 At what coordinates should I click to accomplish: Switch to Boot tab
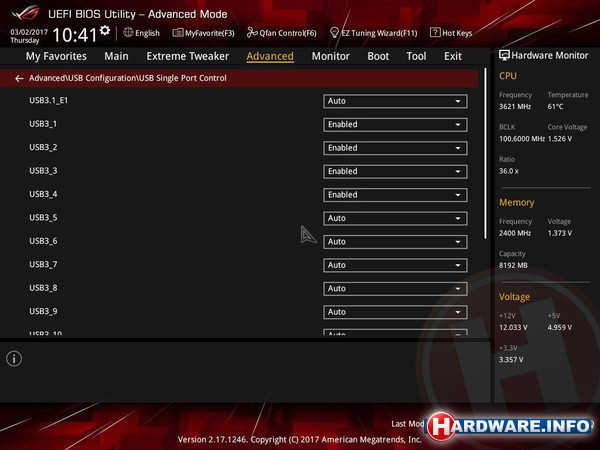pyautogui.click(x=378, y=56)
